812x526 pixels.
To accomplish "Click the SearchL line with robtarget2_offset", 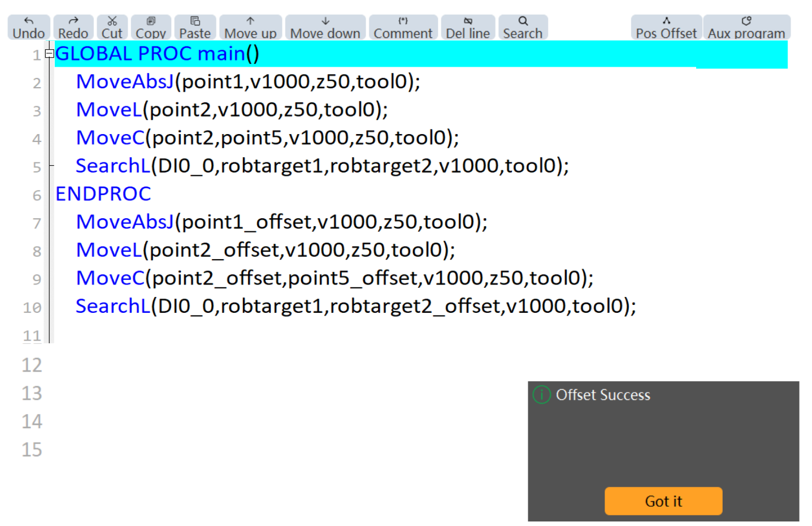I will 356,306.
